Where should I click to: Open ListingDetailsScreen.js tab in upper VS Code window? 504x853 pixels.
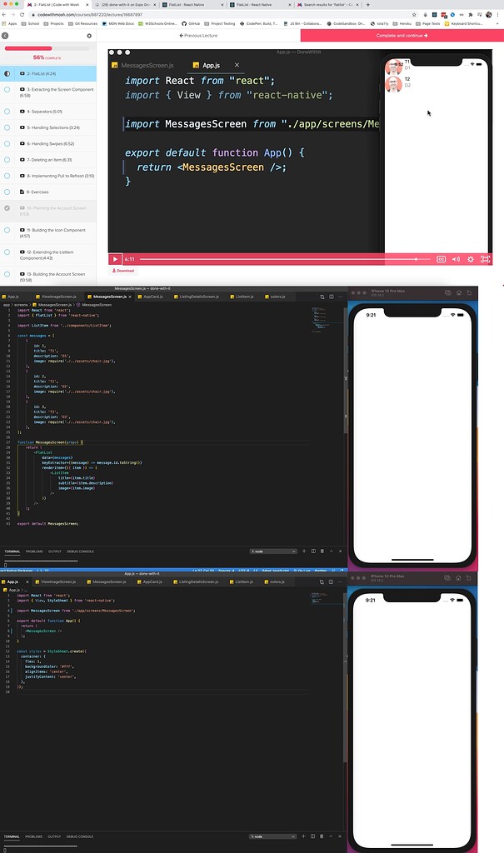point(197,297)
